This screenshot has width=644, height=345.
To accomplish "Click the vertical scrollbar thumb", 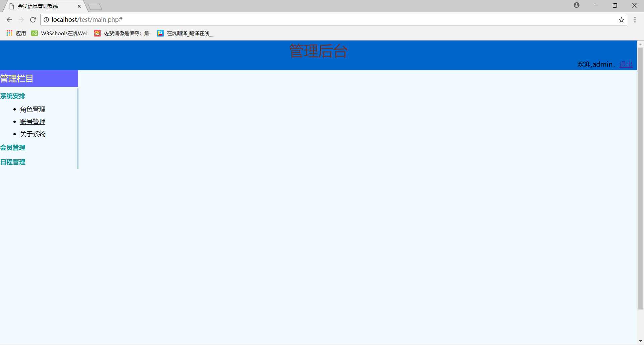I will point(640,179).
